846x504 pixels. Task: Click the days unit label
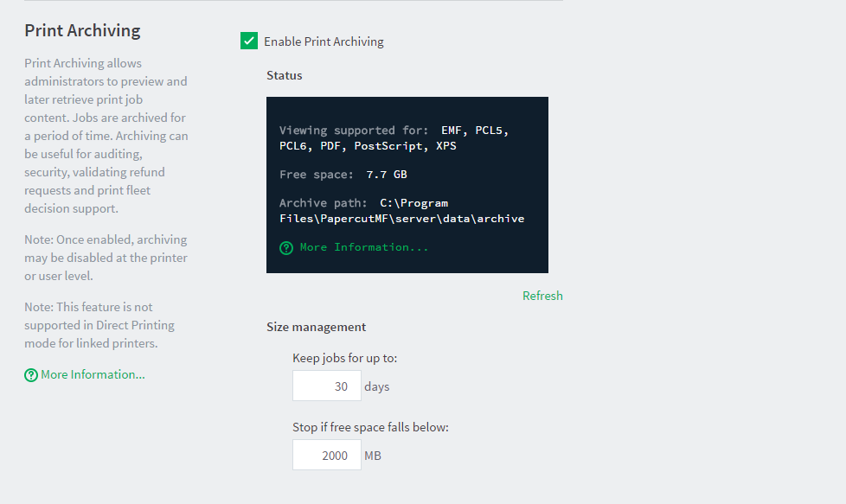pyautogui.click(x=376, y=387)
